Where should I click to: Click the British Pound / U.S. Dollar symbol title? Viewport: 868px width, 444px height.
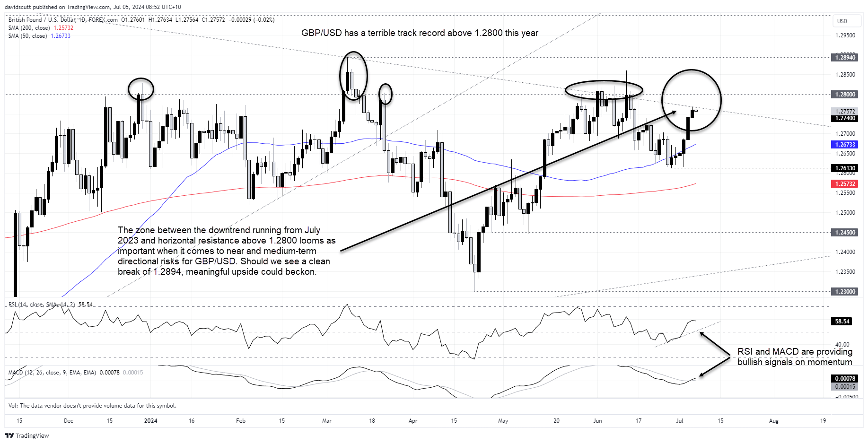63,20
